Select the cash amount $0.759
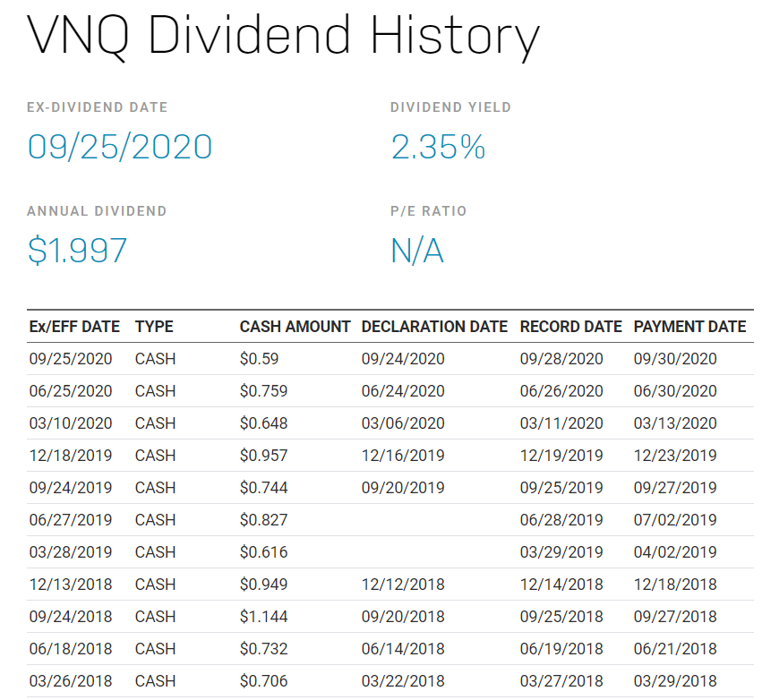762x700 pixels. click(263, 391)
